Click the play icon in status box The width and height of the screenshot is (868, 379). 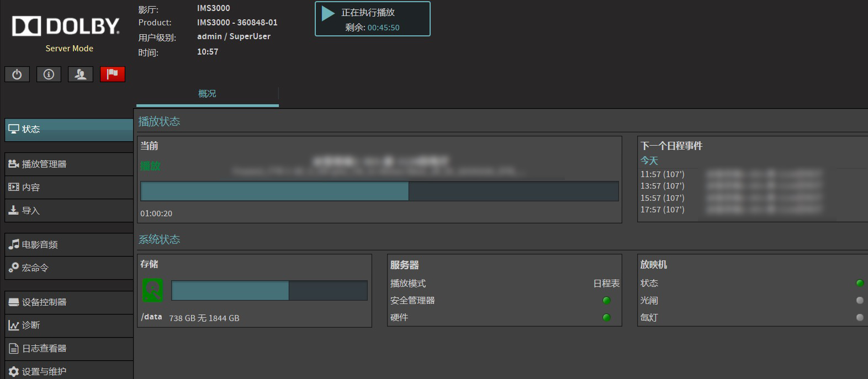point(328,13)
